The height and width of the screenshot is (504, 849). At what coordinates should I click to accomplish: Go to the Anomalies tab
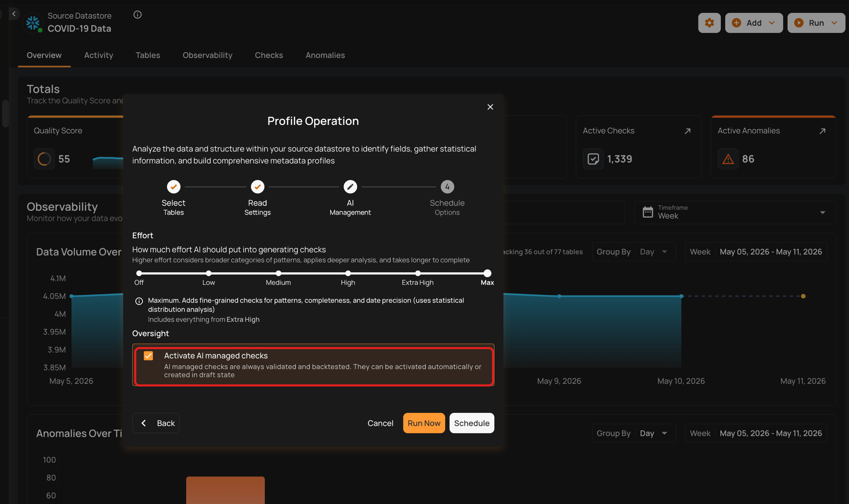tap(325, 55)
